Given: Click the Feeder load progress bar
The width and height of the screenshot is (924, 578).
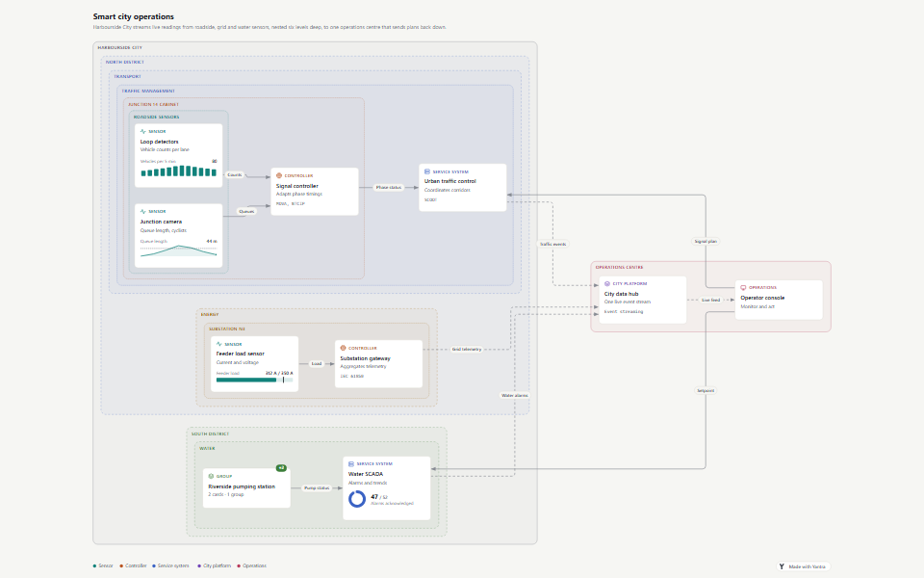Looking at the screenshot, I should 254,380.
